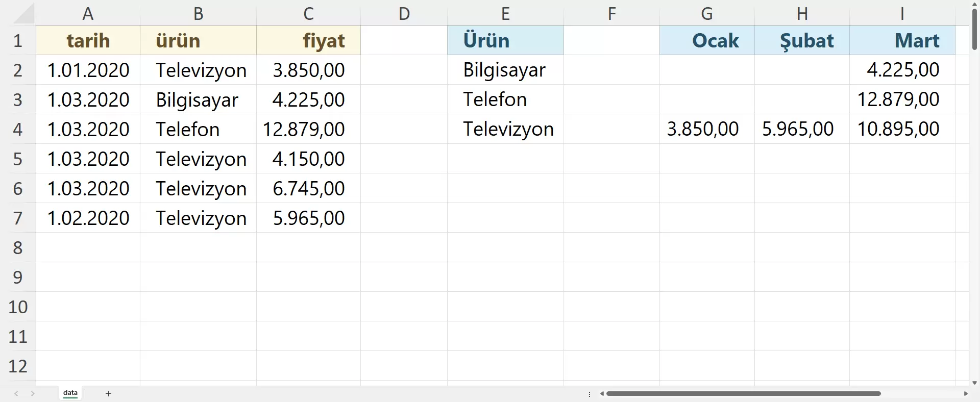Viewport: 980px width, 402px height.
Task: Select row 12 header
Action: click(x=18, y=366)
